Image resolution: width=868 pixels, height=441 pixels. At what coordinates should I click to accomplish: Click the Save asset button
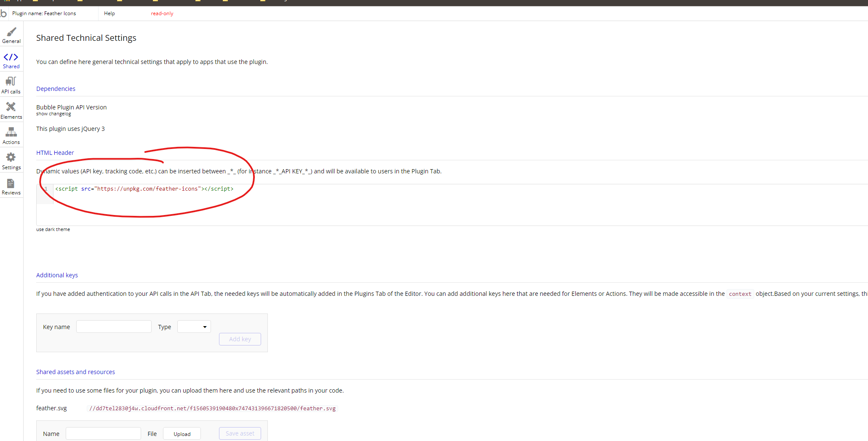click(240, 434)
